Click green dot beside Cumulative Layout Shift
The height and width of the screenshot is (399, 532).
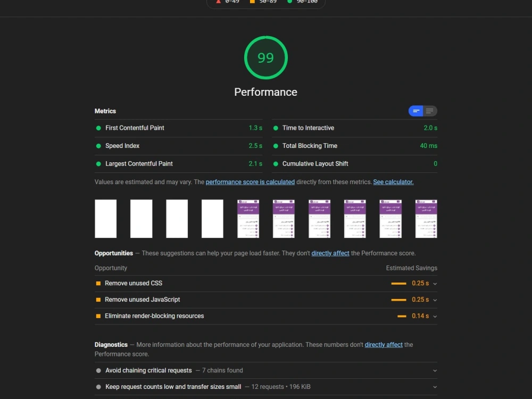[x=276, y=164]
